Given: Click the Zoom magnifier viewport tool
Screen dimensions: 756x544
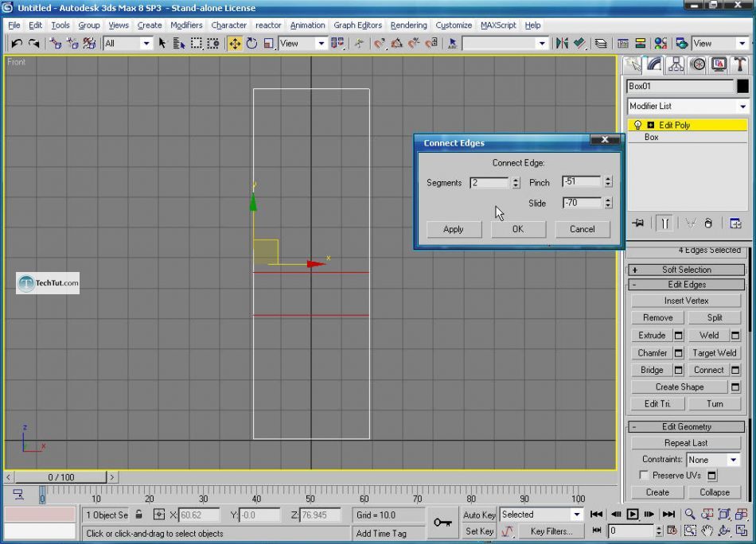Looking at the screenshot, I should click(690, 514).
